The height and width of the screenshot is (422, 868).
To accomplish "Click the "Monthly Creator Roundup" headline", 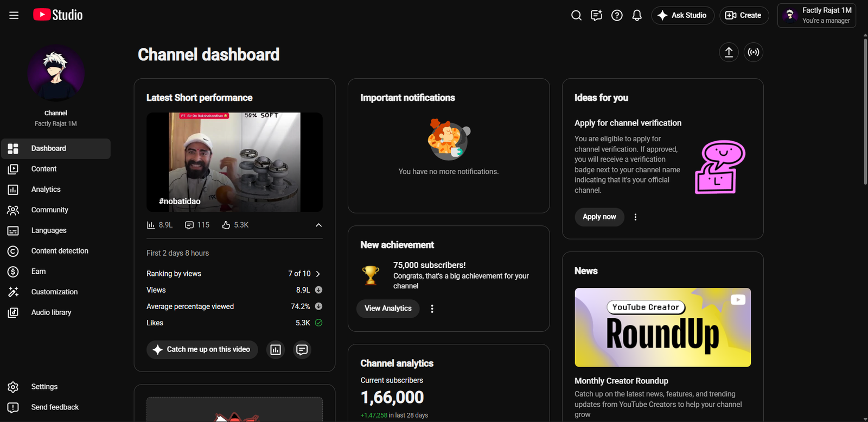I will coord(621,381).
